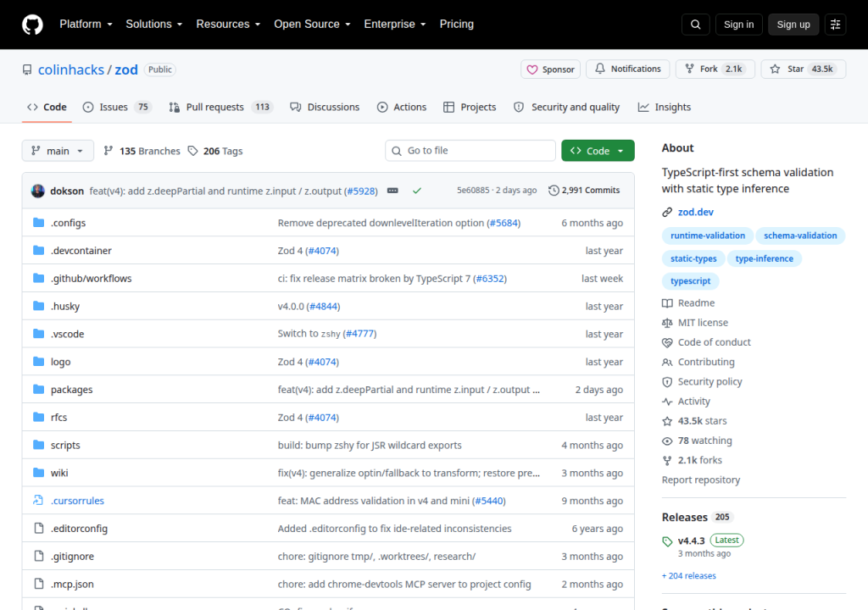
Task: View 78 watching users
Action: tap(697, 441)
